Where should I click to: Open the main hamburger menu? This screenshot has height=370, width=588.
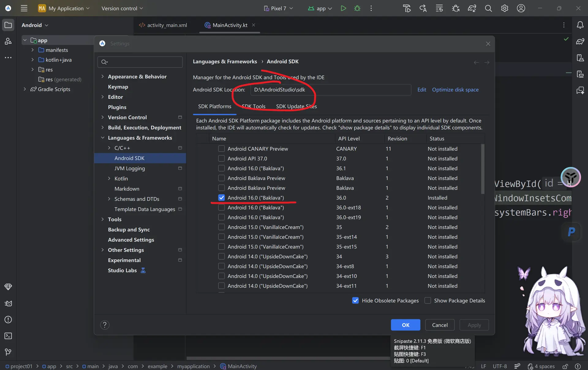(24, 8)
